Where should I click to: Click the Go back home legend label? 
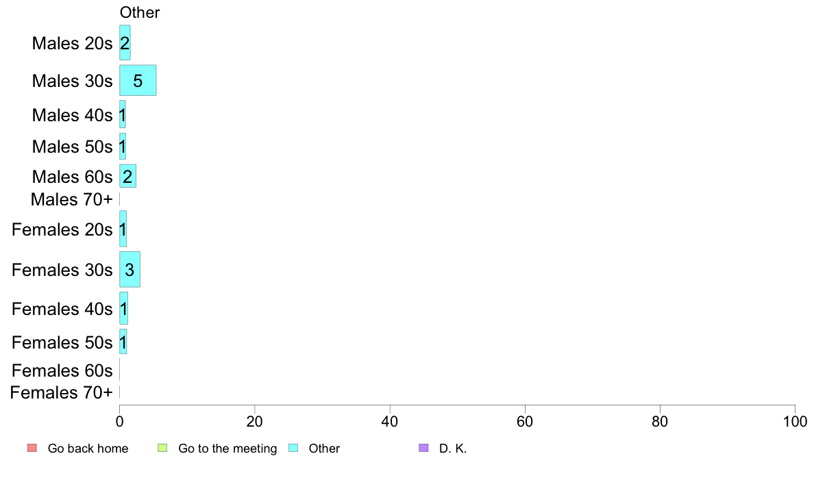click(x=88, y=449)
